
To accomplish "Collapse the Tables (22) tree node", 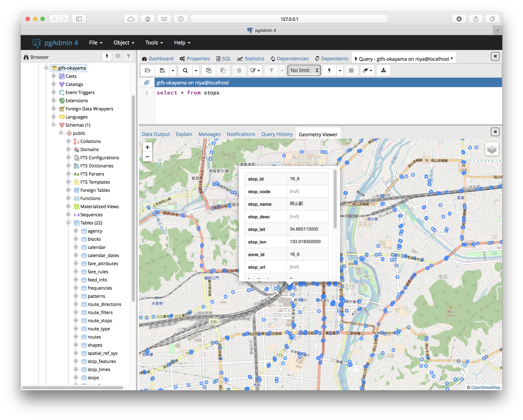I will coord(68,223).
